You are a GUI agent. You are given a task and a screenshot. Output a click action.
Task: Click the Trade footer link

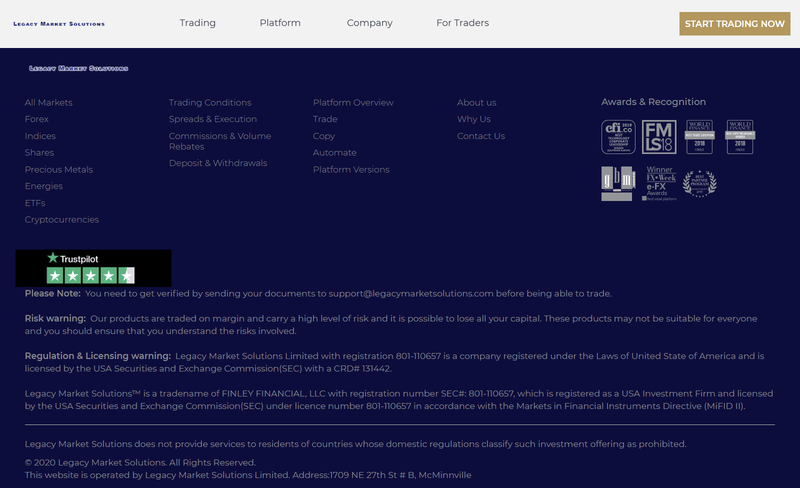point(325,119)
